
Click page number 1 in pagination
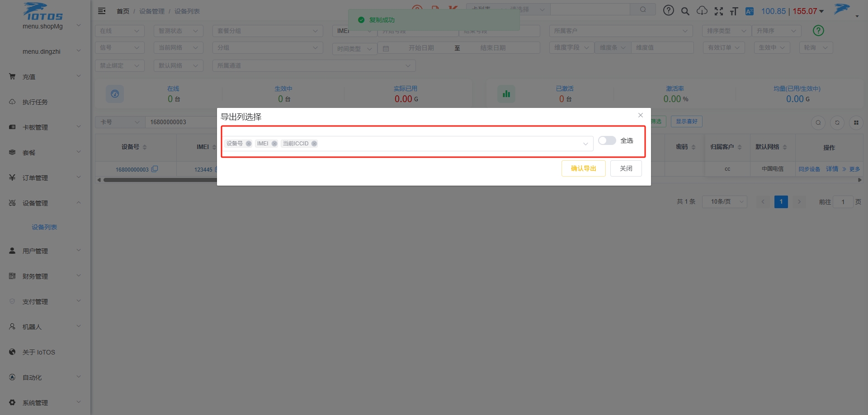tap(781, 202)
